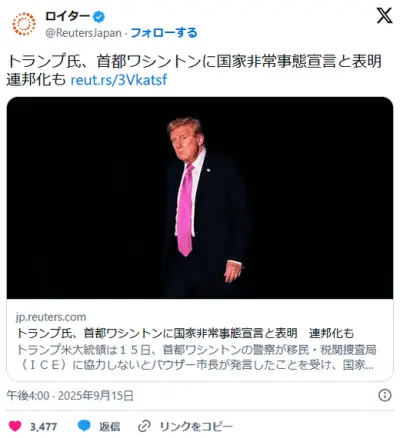Click the info circle icon
The height and width of the screenshot is (438, 400).
tap(385, 395)
